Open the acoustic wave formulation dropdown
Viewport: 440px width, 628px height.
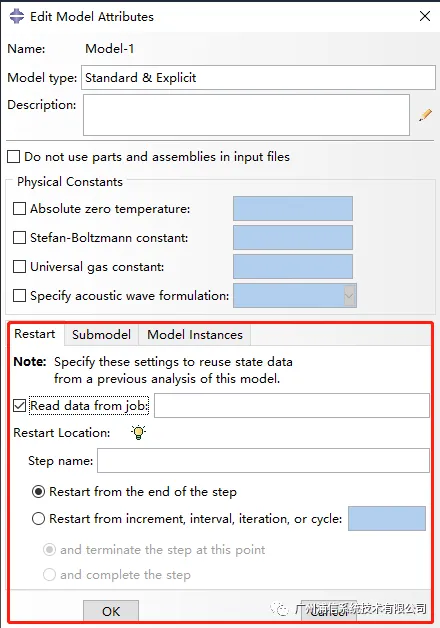tap(349, 296)
